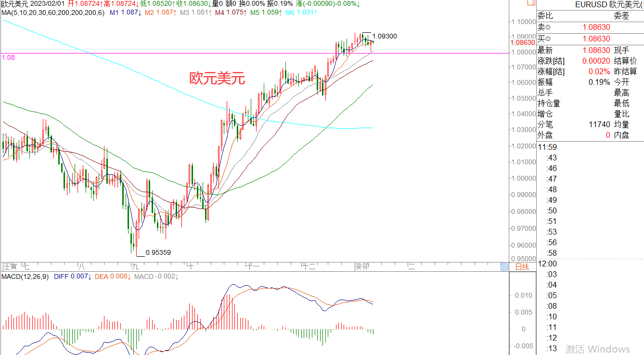The image size is (644, 355).
Task: Click the 买① buy price row label
Action: [x=544, y=39]
